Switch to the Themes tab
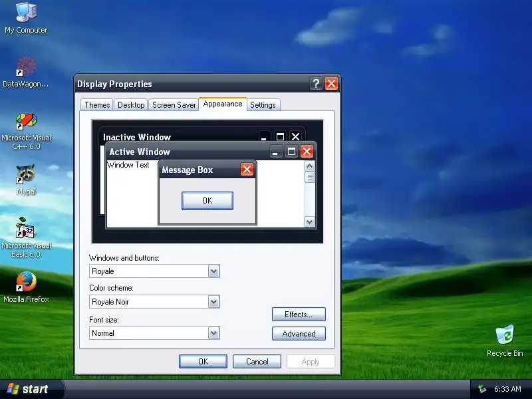The height and width of the screenshot is (399, 532). (x=97, y=105)
